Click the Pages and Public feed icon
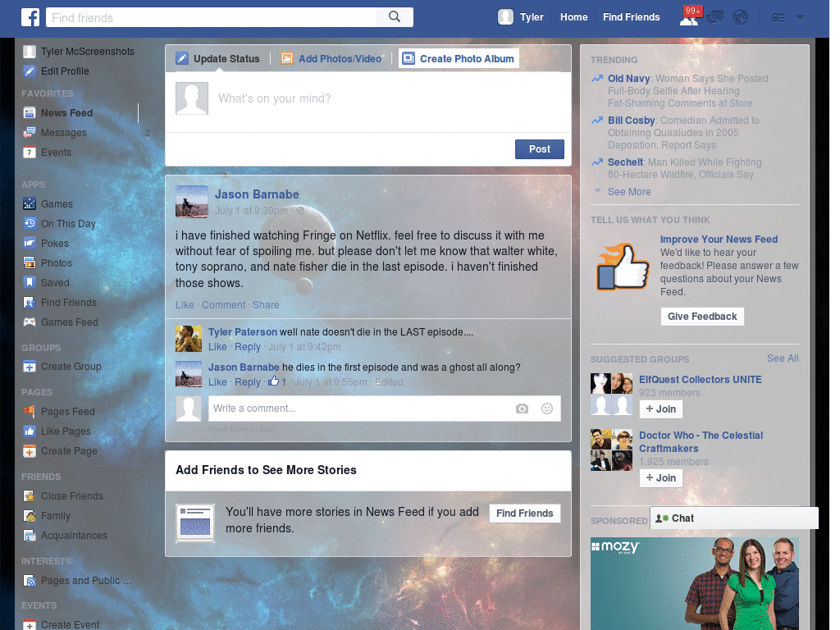The width and height of the screenshot is (840, 630). (x=30, y=580)
